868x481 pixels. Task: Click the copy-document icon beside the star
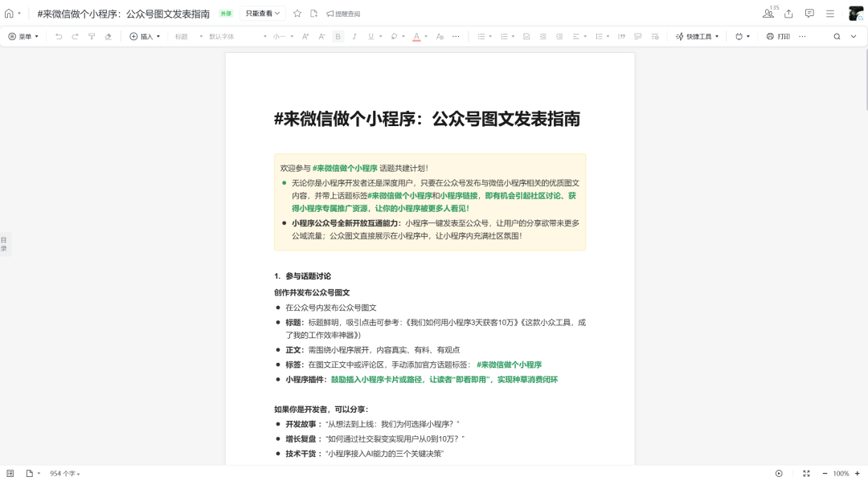click(x=314, y=14)
